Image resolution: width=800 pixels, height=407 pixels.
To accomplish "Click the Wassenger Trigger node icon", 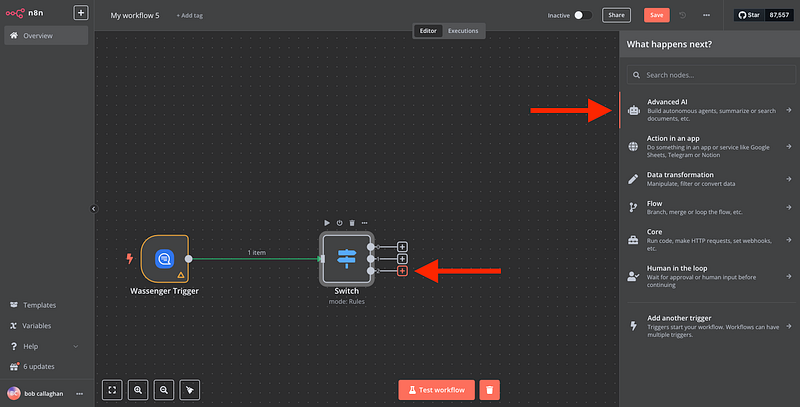I will pyautogui.click(x=165, y=258).
